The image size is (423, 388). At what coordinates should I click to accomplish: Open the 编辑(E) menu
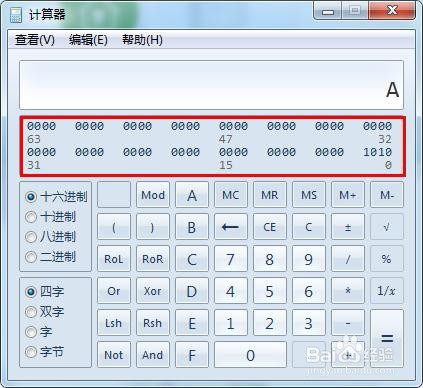click(x=88, y=40)
